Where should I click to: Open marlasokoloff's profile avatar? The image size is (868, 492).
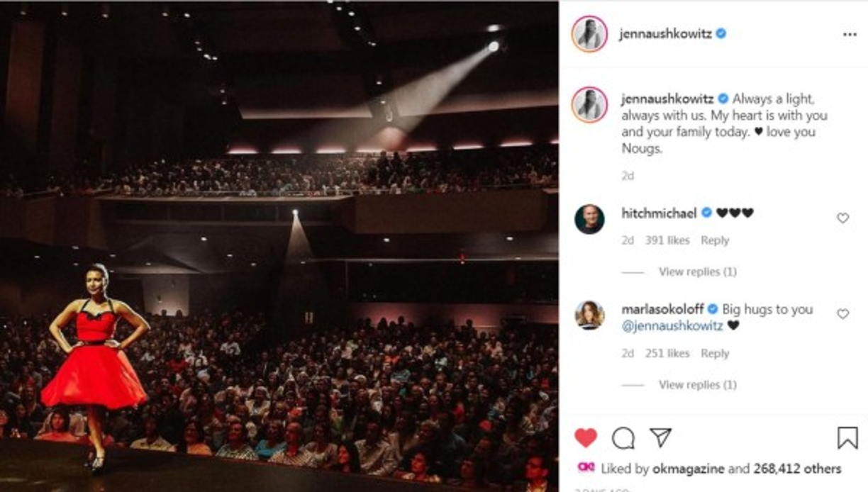tap(589, 315)
